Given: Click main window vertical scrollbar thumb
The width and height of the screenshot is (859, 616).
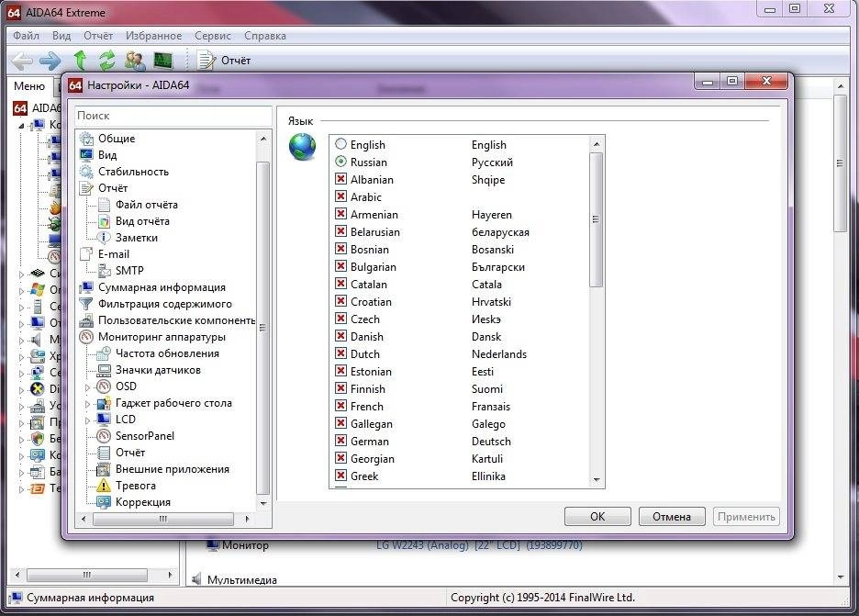Looking at the screenshot, I should pyautogui.click(x=841, y=163).
